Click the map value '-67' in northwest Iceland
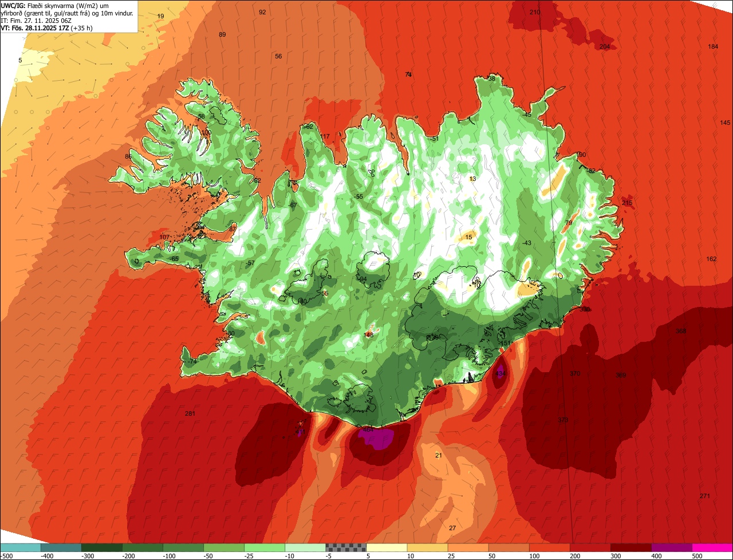Image resolution: width=733 pixels, height=560 pixels. coord(293,205)
